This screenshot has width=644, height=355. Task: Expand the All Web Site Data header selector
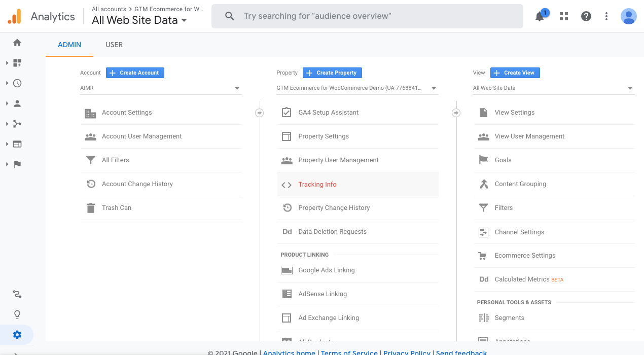[139, 20]
